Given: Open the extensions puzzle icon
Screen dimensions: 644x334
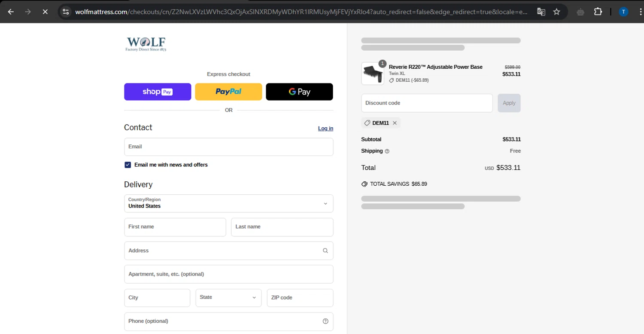Looking at the screenshot, I should click(598, 12).
